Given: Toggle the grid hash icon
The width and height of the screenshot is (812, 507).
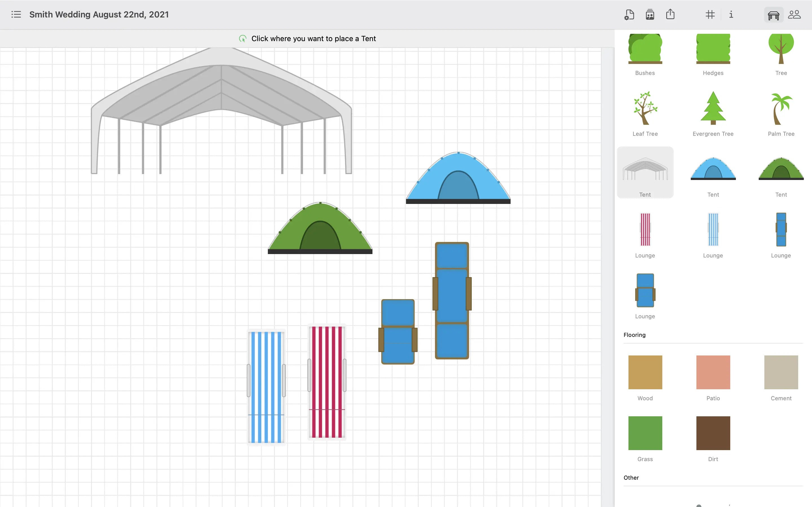Looking at the screenshot, I should 710,15.
